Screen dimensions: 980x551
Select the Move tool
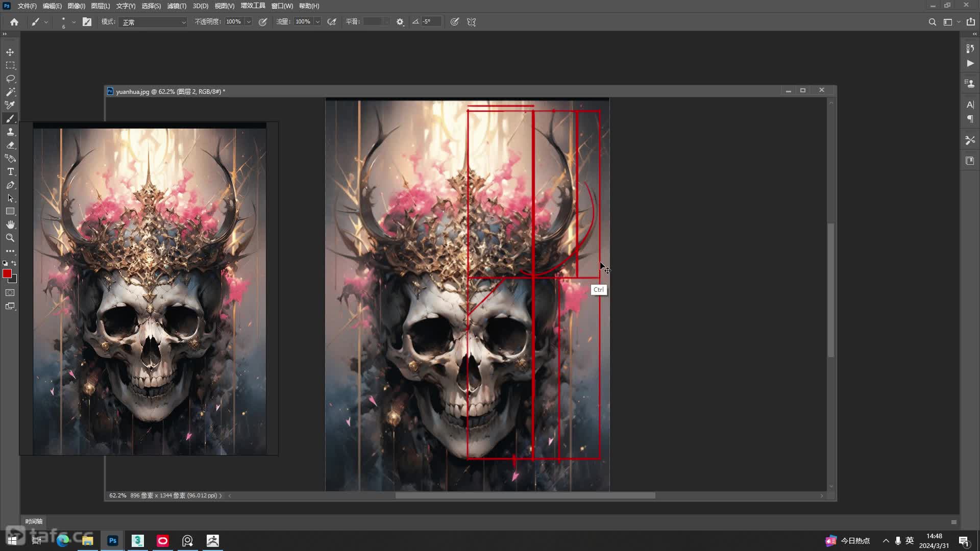[10, 52]
